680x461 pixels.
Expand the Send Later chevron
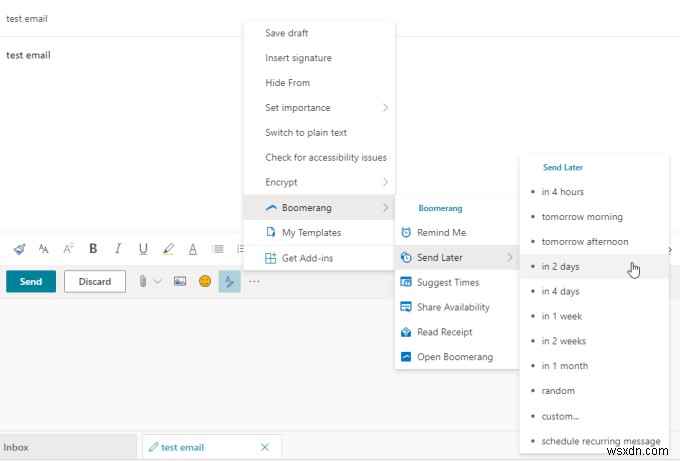tap(510, 258)
